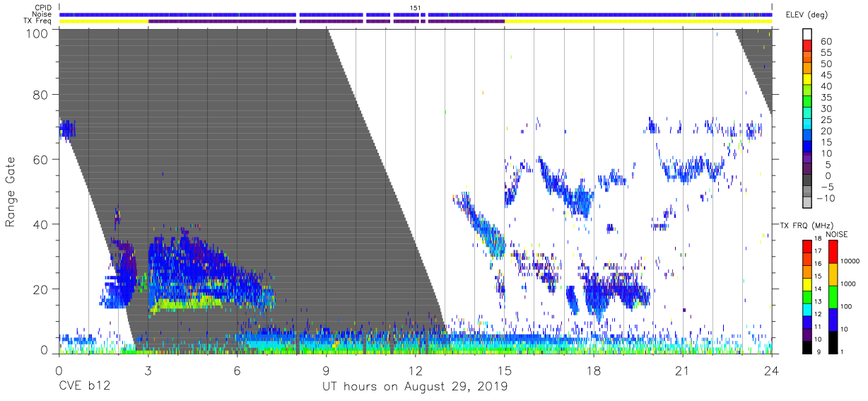This screenshot has width=868, height=401.
Task: Click the green segment of NOISE colorbar
Action: tap(832, 296)
